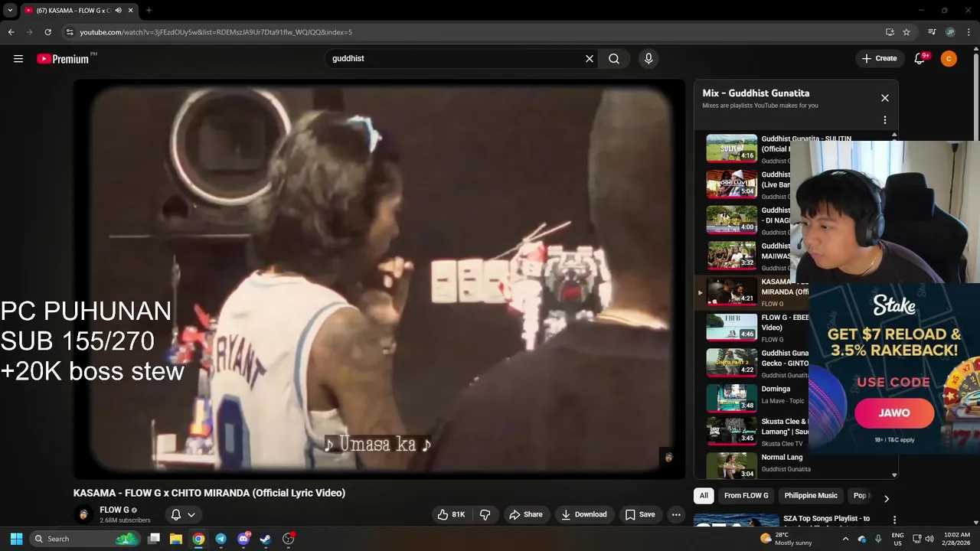The width and height of the screenshot is (980, 551).
Task: Save video to a playlist
Action: pyautogui.click(x=640, y=514)
